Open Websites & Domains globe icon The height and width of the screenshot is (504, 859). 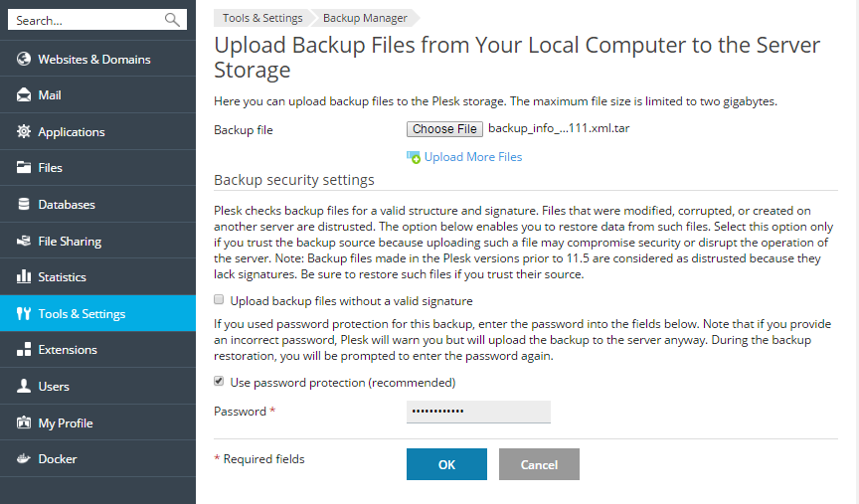pyautogui.click(x=25, y=59)
